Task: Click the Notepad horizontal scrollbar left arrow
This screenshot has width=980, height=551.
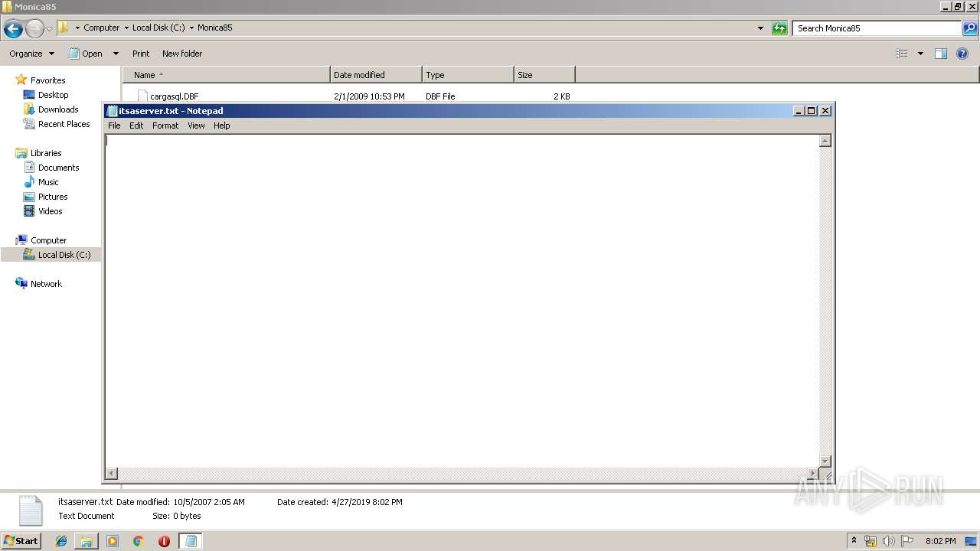Action: [112, 474]
